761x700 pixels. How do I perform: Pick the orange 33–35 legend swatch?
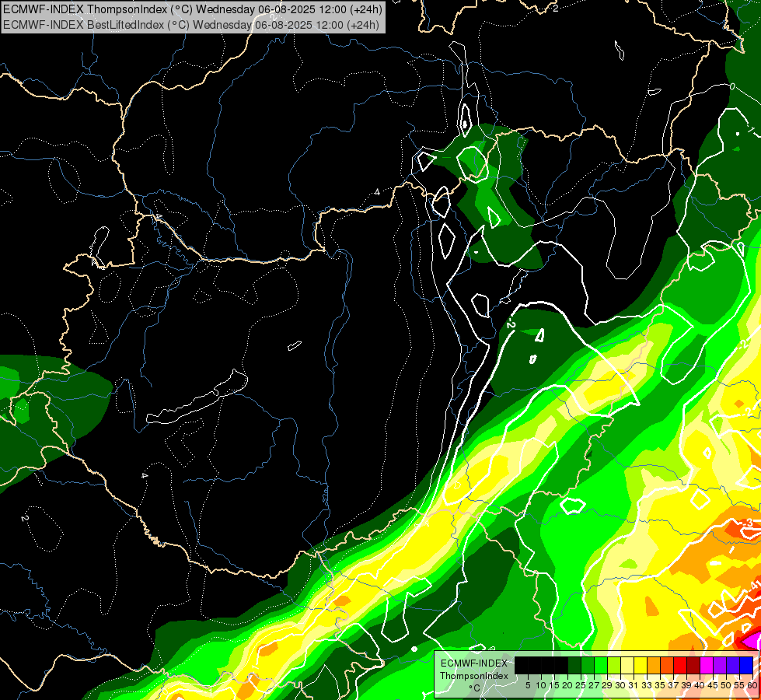654,665
